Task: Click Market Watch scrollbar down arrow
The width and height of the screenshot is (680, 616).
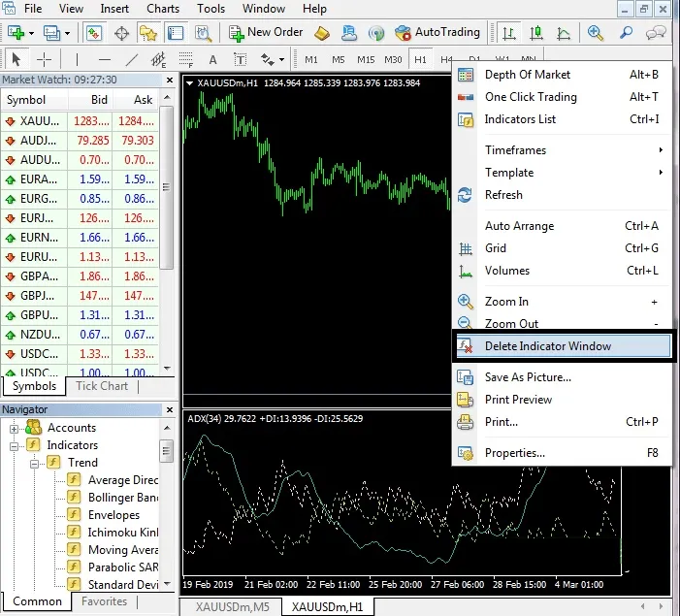Action: click(x=167, y=369)
